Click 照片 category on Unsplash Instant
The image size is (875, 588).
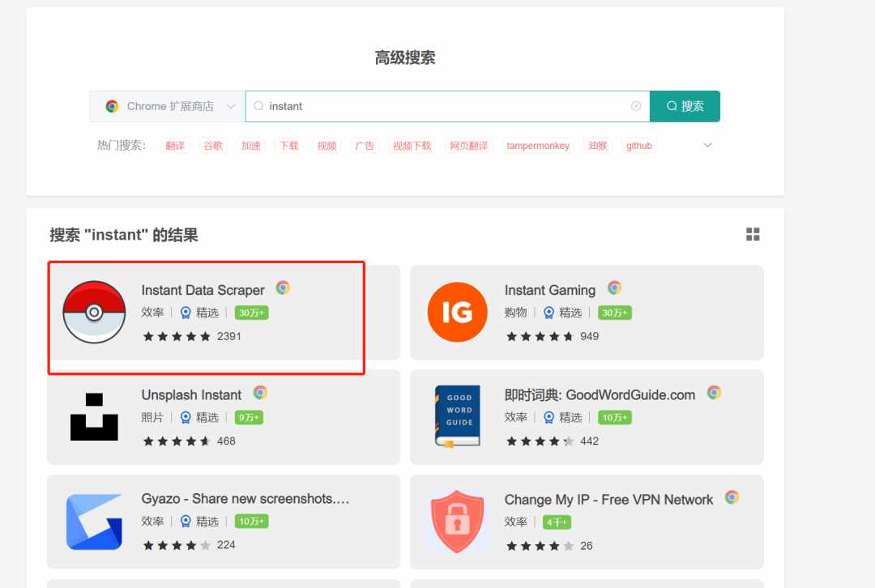coord(152,417)
